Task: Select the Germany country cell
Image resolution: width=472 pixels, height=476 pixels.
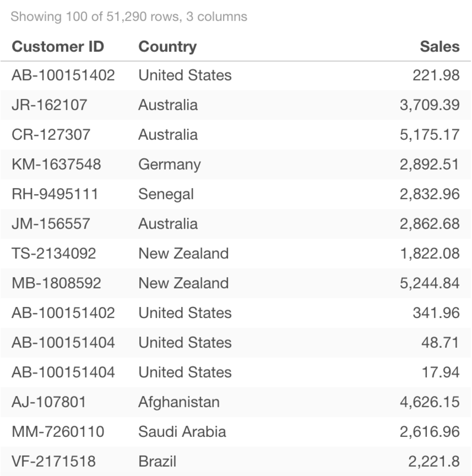Action: (170, 164)
